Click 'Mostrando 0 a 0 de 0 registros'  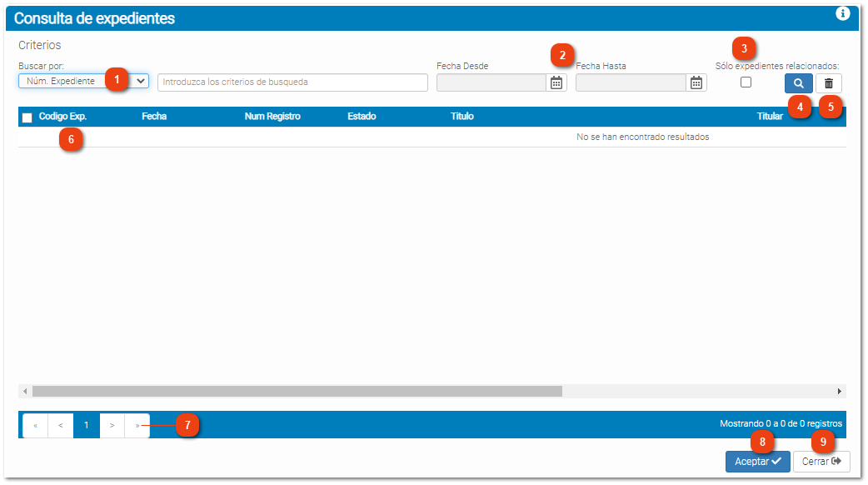[x=781, y=423]
